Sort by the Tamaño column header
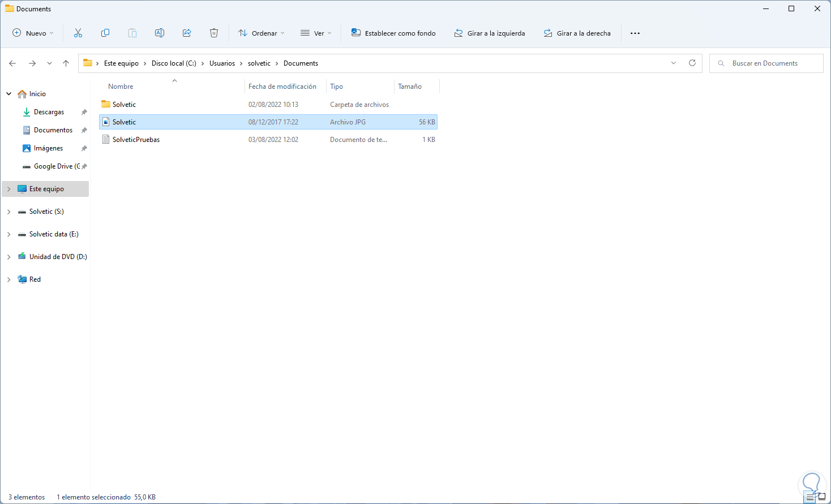 tap(410, 87)
